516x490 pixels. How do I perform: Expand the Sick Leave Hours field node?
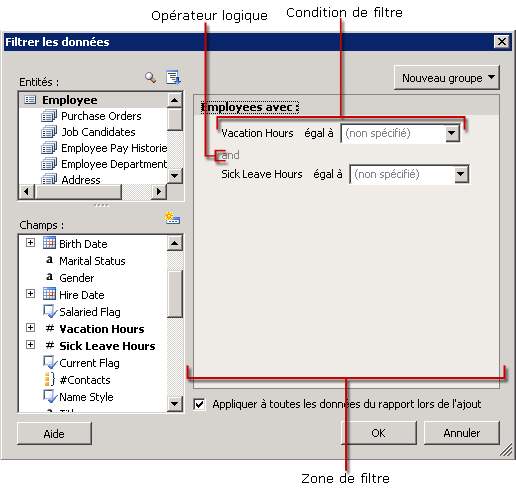point(30,344)
